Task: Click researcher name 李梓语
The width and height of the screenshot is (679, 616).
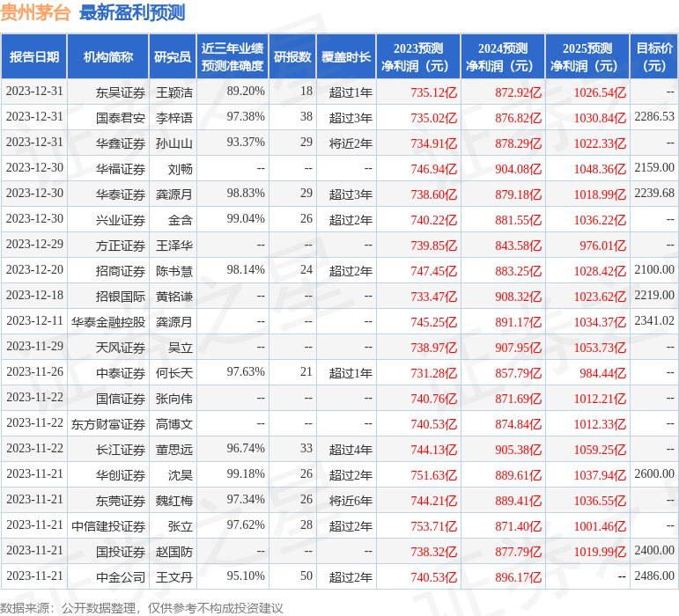Action: [x=174, y=118]
